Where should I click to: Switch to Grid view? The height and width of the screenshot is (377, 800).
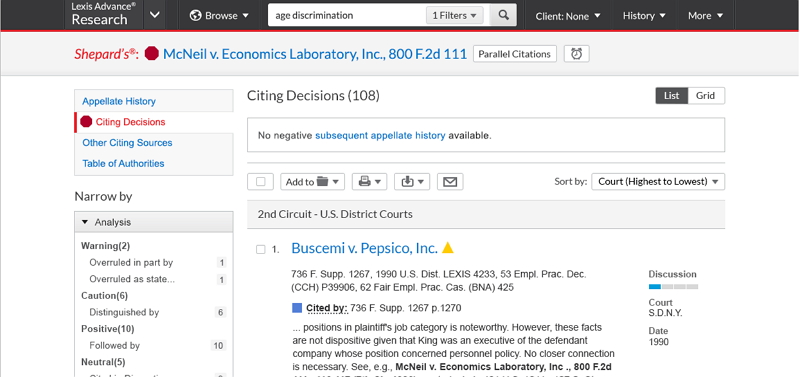[706, 95]
